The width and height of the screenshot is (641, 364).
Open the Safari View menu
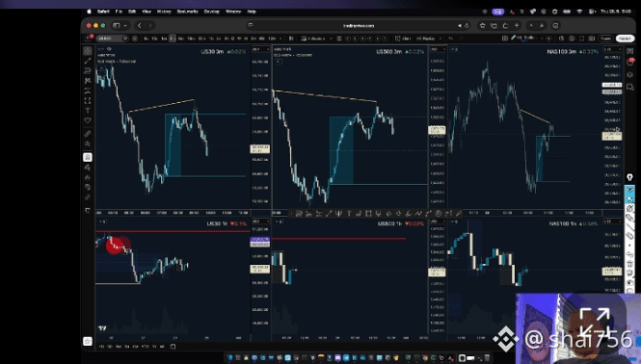(147, 12)
